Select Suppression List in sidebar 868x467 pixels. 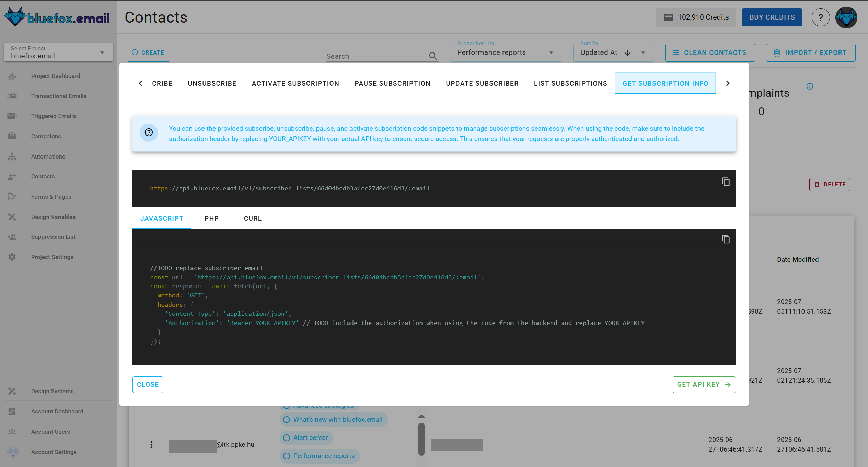point(53,237)
